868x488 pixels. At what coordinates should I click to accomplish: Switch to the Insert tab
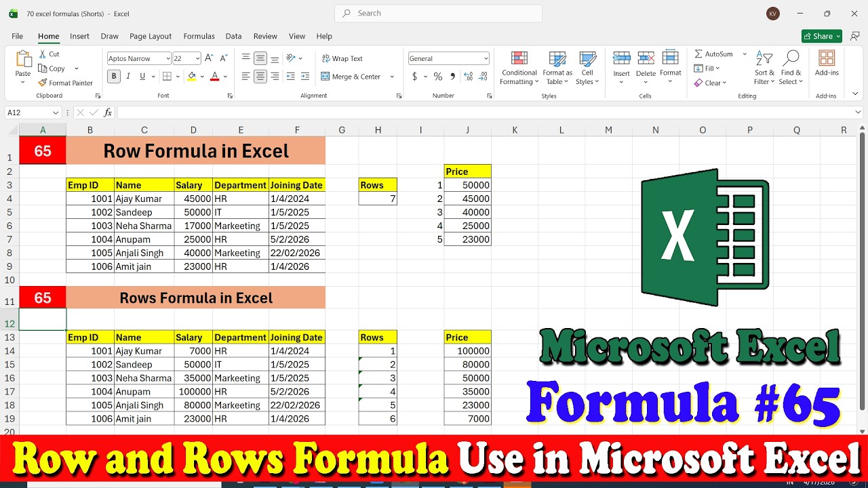click(79, 37)
